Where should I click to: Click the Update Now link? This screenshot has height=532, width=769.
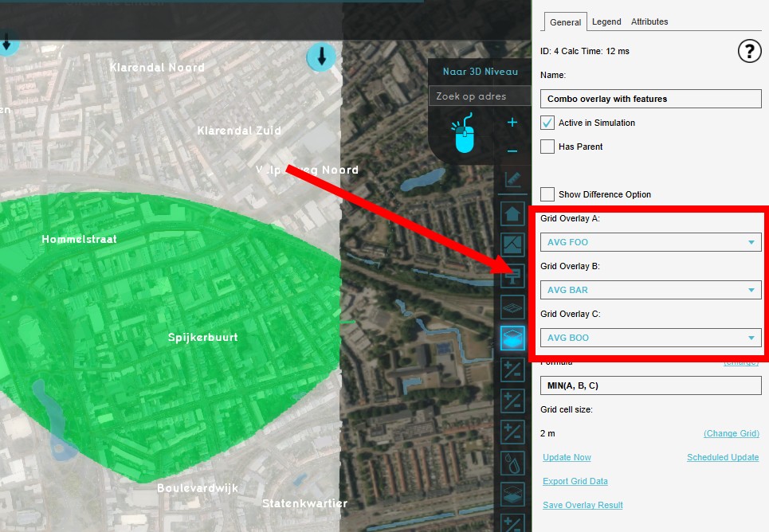coord(567,457)
